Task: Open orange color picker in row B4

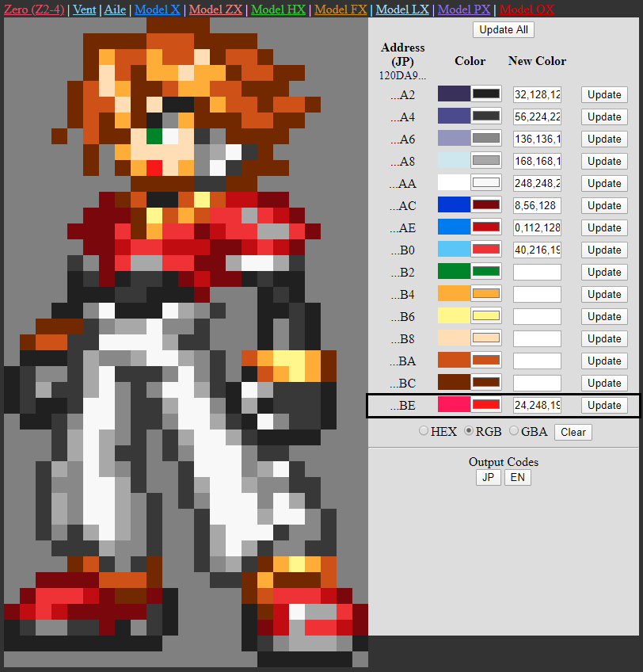Action: tap(485, 294)
